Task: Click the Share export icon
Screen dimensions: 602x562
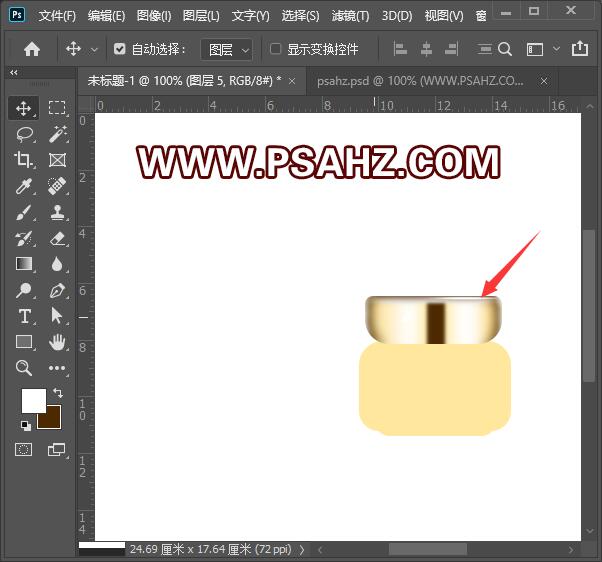Action: (x=580, y=48)
